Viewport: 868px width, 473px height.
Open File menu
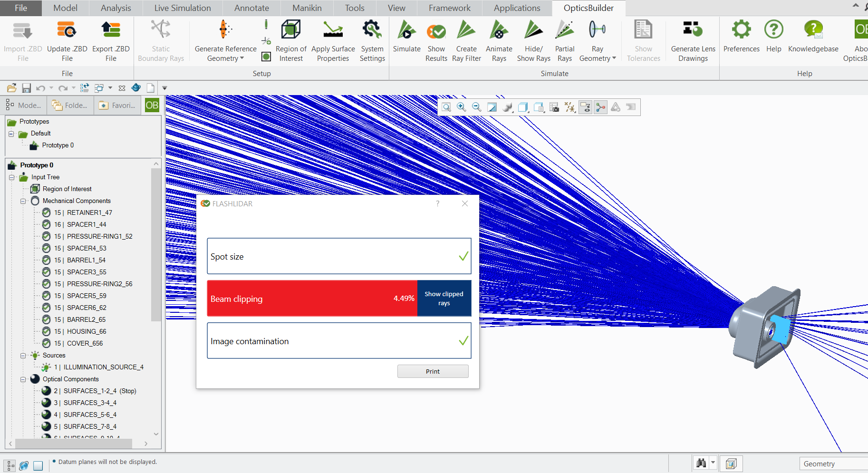[21, 8]
